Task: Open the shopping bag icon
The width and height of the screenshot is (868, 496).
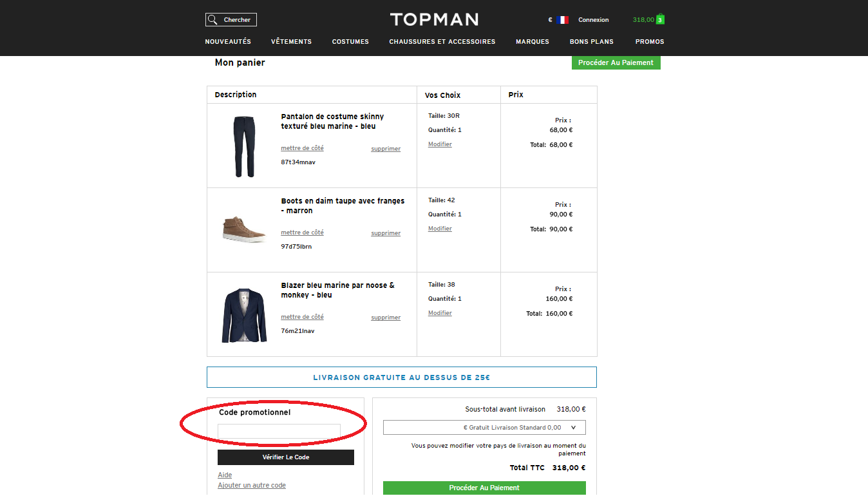Action: (660, 19)
